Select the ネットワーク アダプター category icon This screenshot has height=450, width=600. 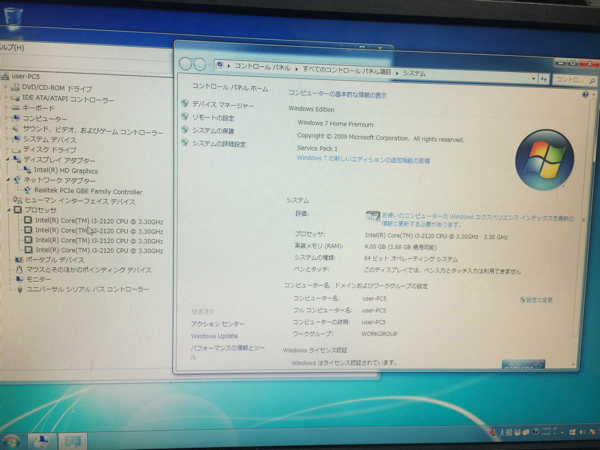[18, 179]
